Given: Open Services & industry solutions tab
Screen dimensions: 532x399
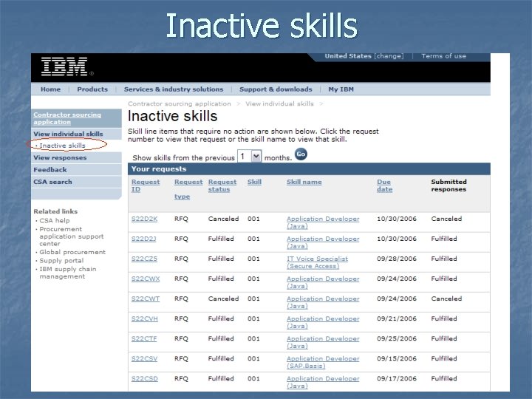Looking at the screenshot, I should click(174, 89).
